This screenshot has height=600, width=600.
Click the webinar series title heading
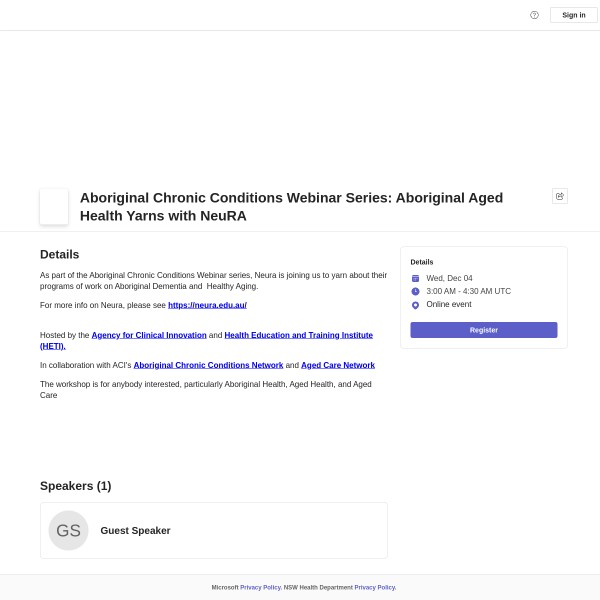[291, 206]
